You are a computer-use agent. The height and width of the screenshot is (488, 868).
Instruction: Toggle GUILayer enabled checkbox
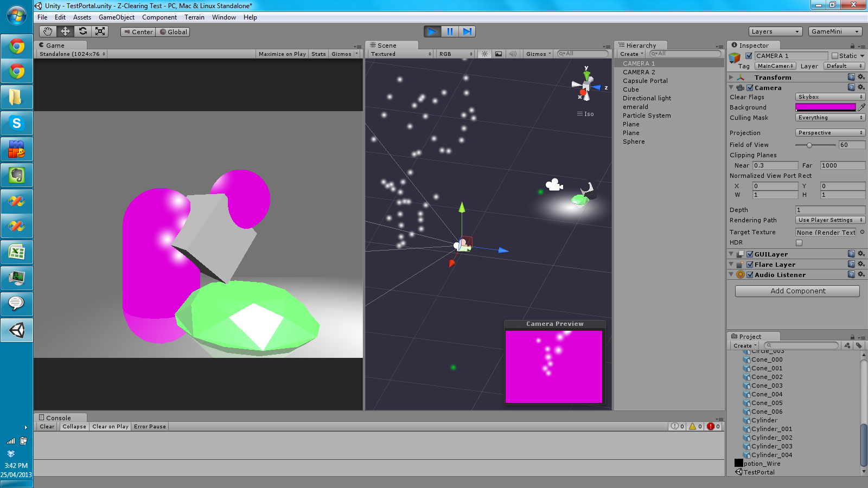[750, 254]
